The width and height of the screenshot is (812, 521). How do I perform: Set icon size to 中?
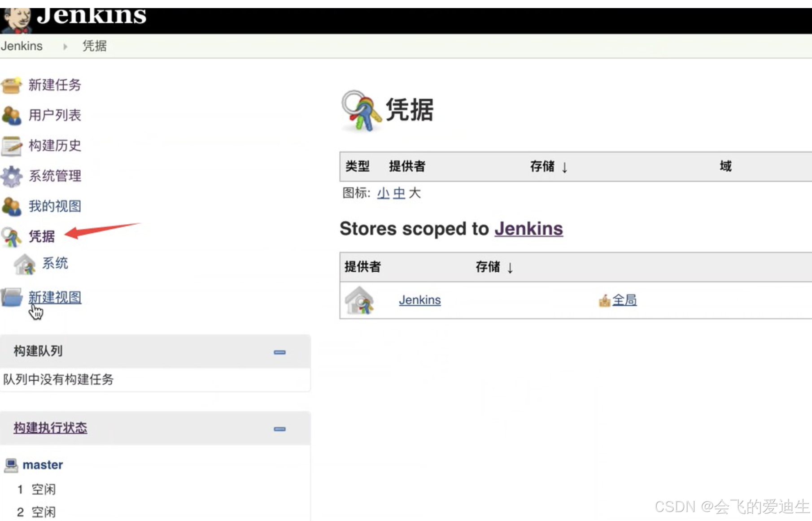pos(399,193)
